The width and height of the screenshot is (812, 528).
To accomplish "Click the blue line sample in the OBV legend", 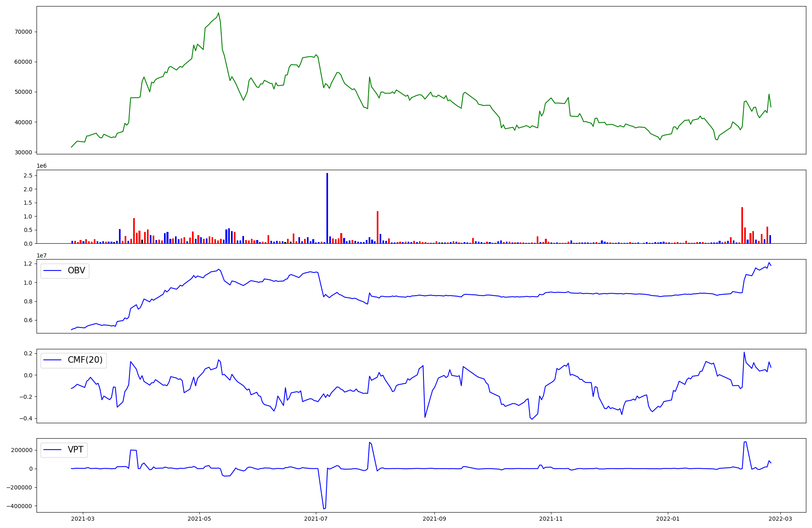I will 52,270.
